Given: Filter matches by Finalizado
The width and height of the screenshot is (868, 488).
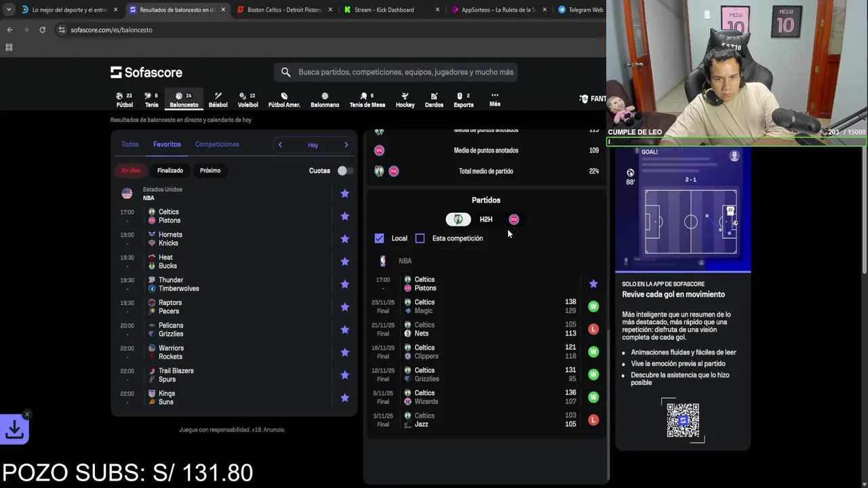Looking at the screenshot, I should point(170,171).
